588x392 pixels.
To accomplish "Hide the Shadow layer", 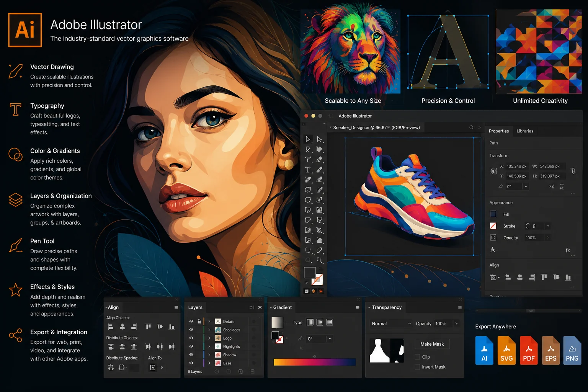I will (x=191, y=355).
